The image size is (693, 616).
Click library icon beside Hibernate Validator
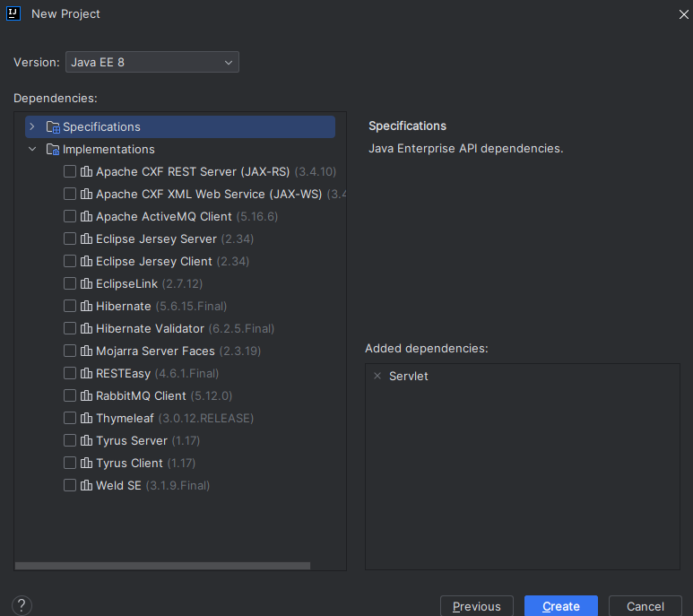87,328
